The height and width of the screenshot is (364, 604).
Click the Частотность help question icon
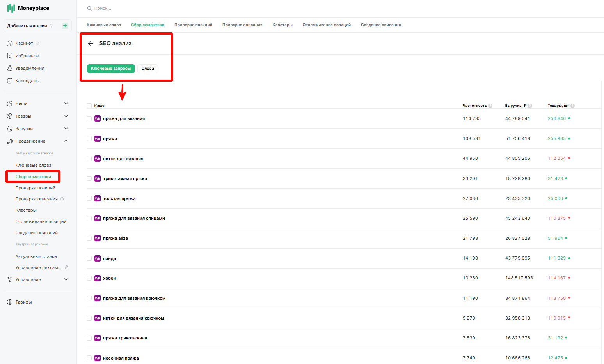490,106
